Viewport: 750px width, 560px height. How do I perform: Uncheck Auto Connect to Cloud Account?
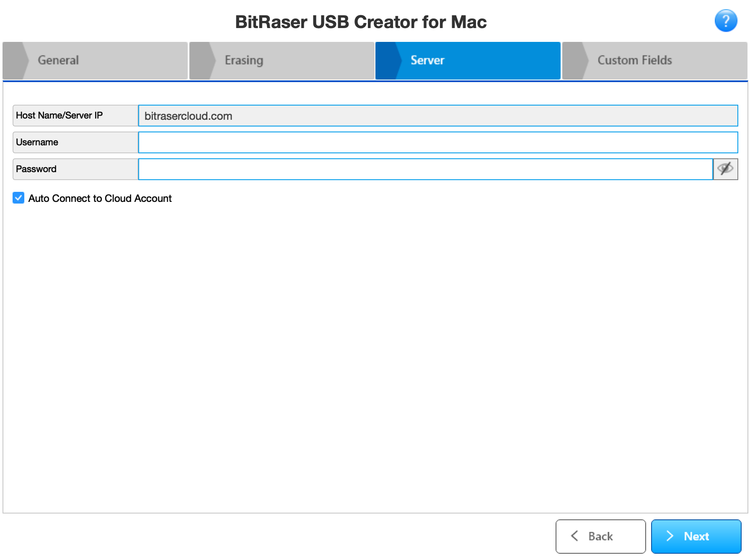(x=18, y=198)
